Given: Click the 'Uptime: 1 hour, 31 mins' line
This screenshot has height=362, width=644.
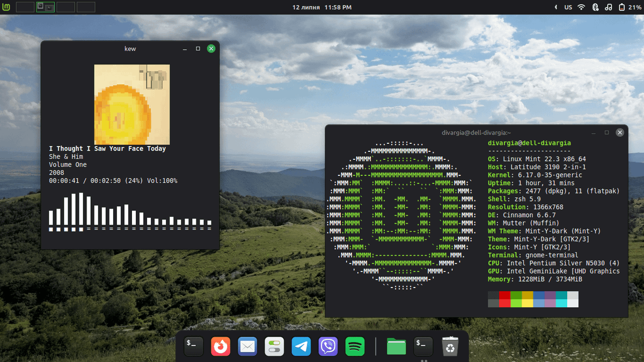Looking at the screenshot, I should pos(531,183).
